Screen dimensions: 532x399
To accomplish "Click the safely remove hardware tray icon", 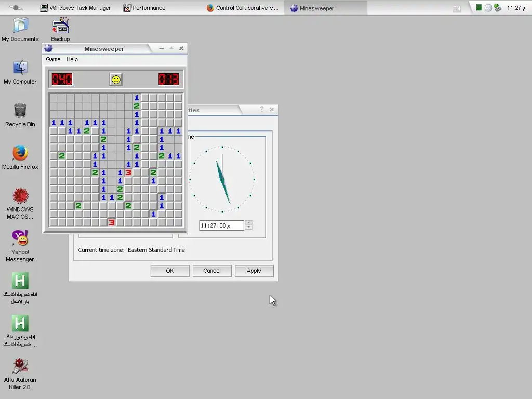I will [x=497, y=7].
